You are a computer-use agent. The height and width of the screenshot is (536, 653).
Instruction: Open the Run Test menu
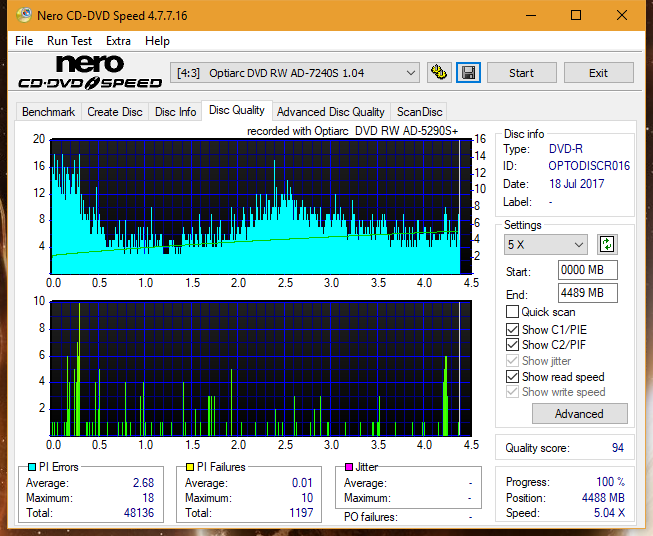click(69, 41)
